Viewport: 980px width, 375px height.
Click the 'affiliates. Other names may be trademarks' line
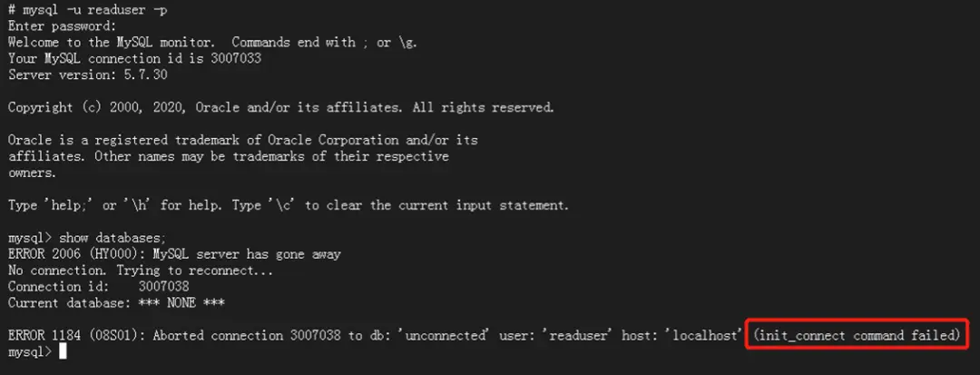(x=228, y=156)
